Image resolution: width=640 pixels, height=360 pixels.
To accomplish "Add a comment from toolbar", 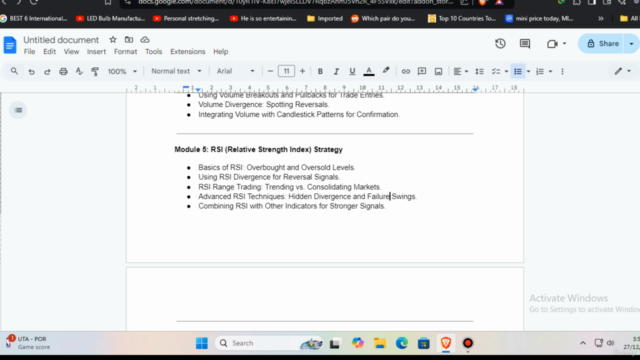I will 422,71.
